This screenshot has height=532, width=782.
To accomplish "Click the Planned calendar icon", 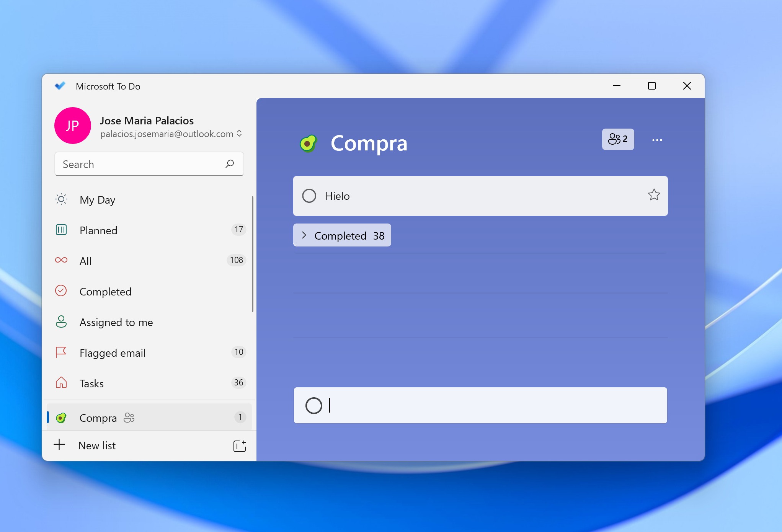I will [61, 230].
